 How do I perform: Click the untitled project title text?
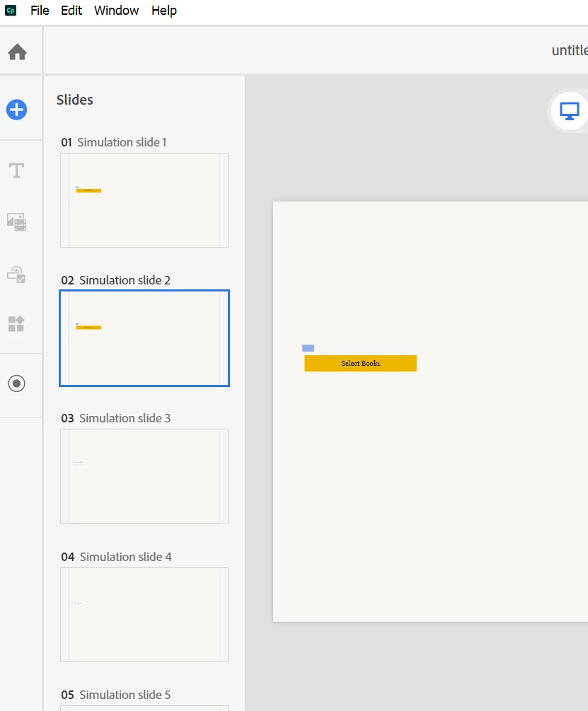pyautogui.click(x=570, y=50)
